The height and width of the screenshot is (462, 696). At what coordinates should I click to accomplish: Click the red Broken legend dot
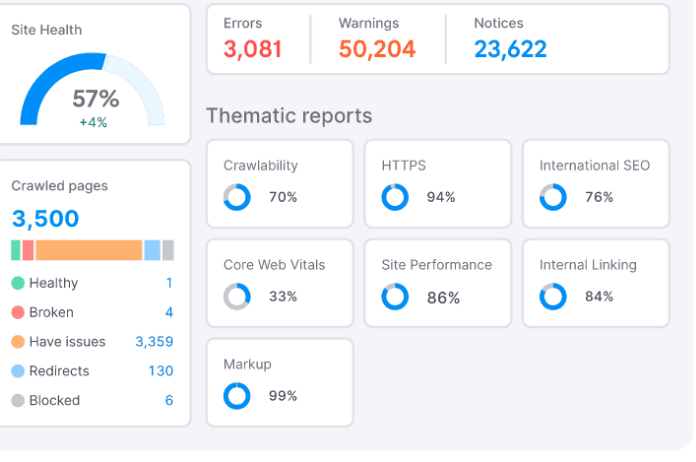18,312
